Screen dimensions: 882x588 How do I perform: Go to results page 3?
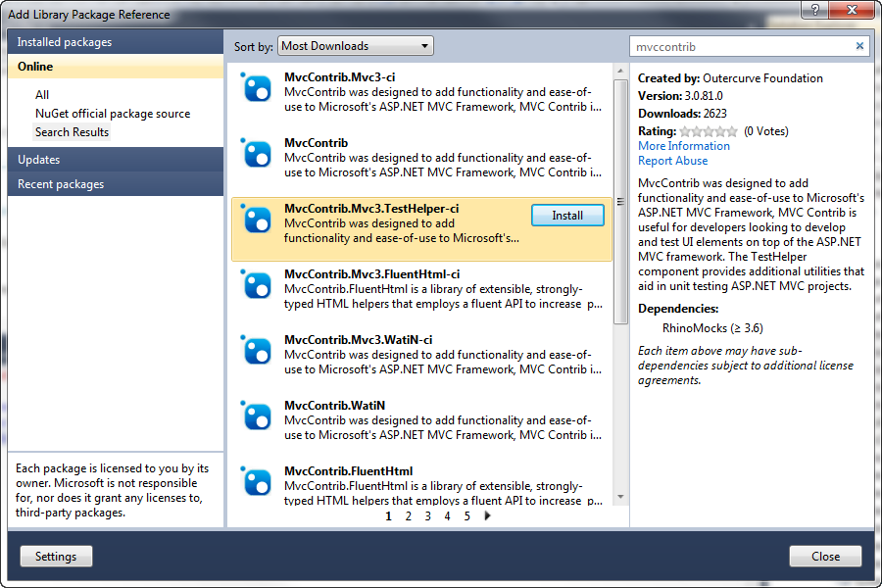[x=427, y=516]
